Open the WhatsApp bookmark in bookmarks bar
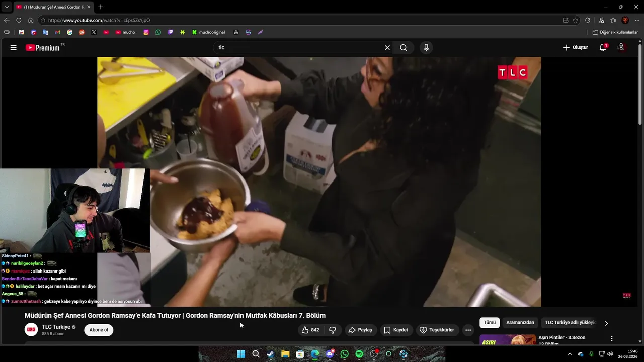The height and width of the screenshot is (362, 644). tap(158, 32)
